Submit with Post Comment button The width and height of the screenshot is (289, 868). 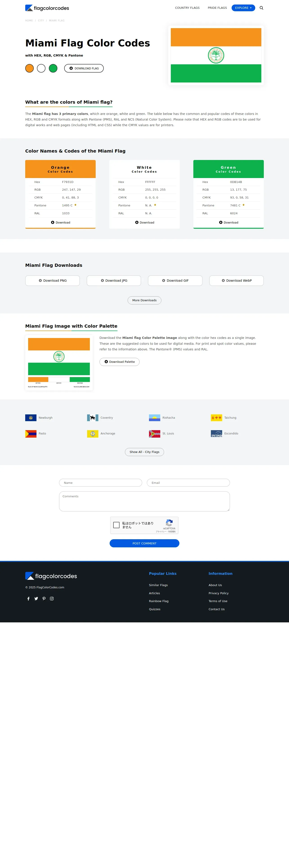coord(144,544)
